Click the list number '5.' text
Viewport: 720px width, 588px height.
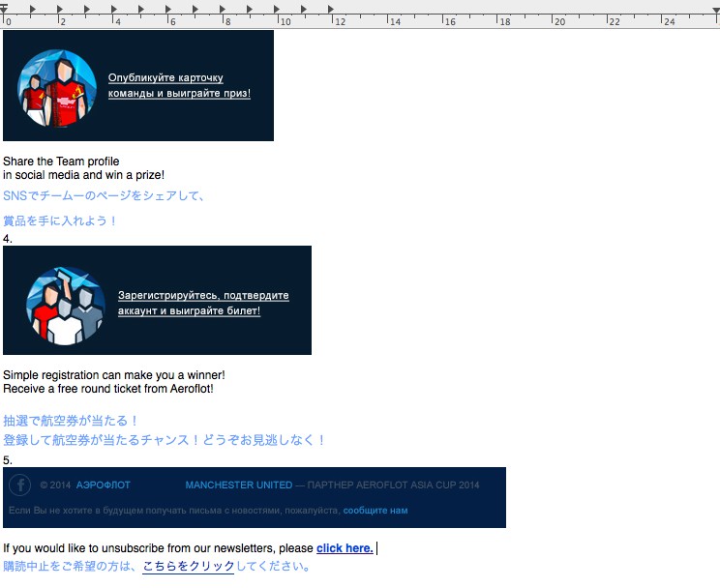[8, 460]
